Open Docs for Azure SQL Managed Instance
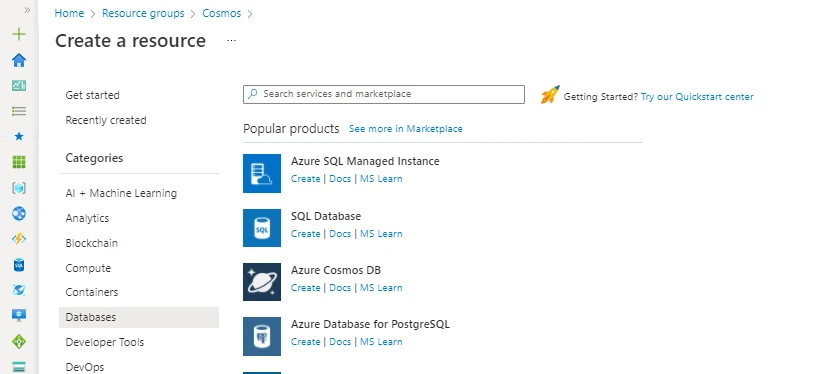819x374 pixels. click(340, 179)
